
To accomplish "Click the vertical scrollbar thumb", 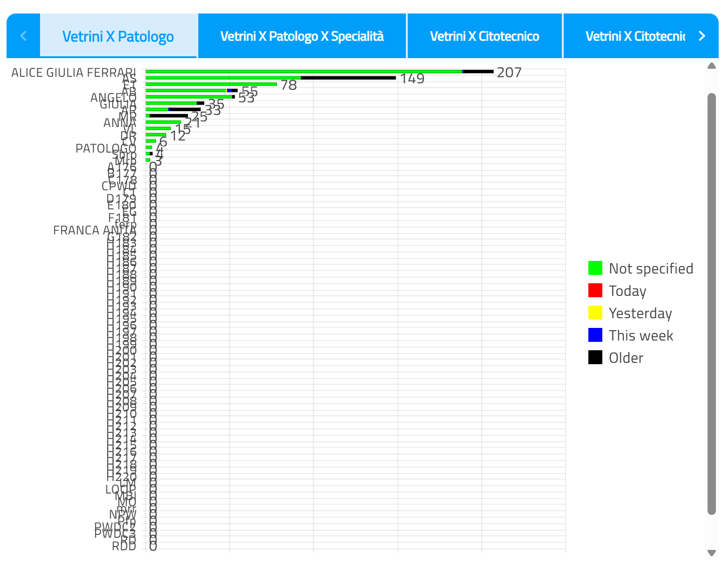I will [x=711, y=304].
